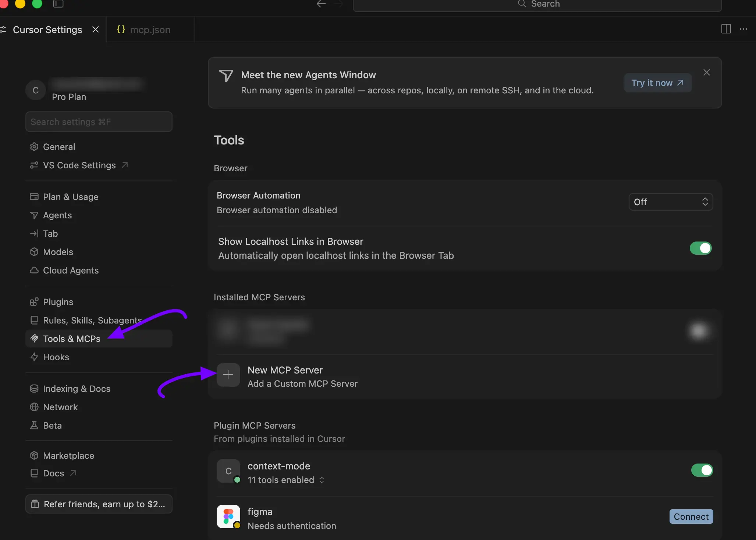Click Refer friends button
This screenshot has height=540, width=756.
pyautogui.click(x=99, y=504)
